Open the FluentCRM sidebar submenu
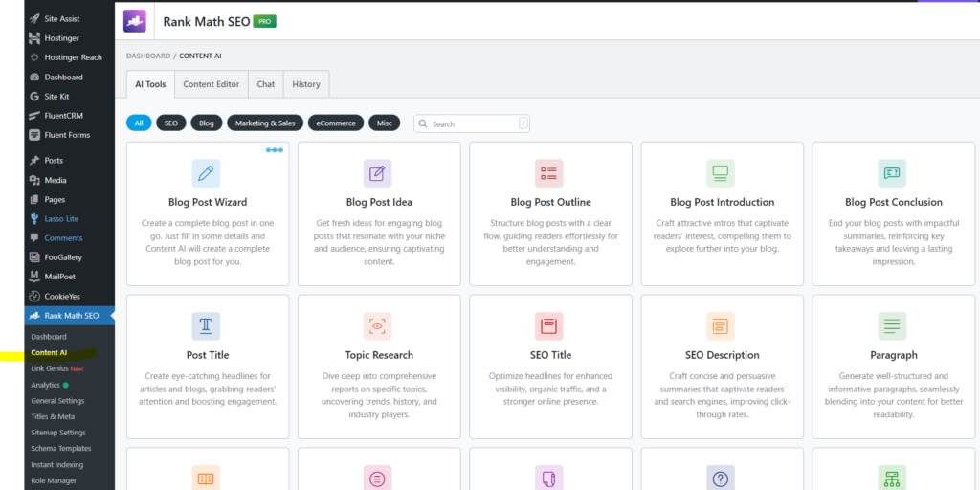 (63, 116)
